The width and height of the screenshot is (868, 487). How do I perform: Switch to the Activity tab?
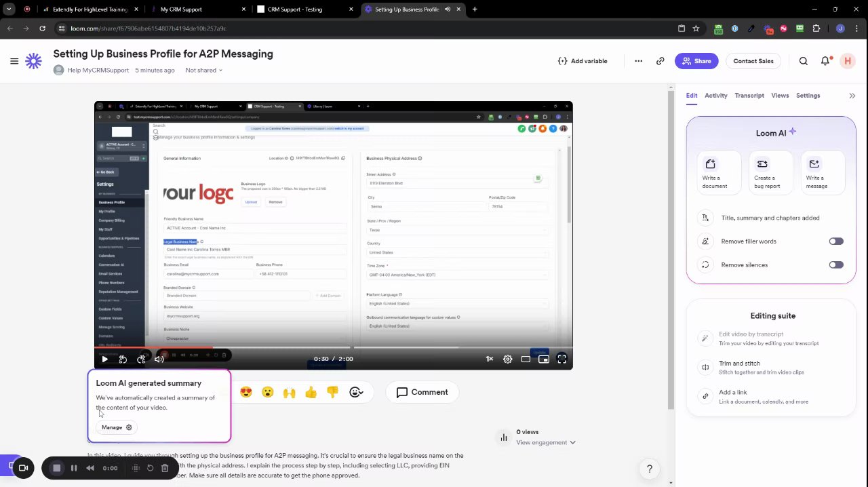point(716,96)
